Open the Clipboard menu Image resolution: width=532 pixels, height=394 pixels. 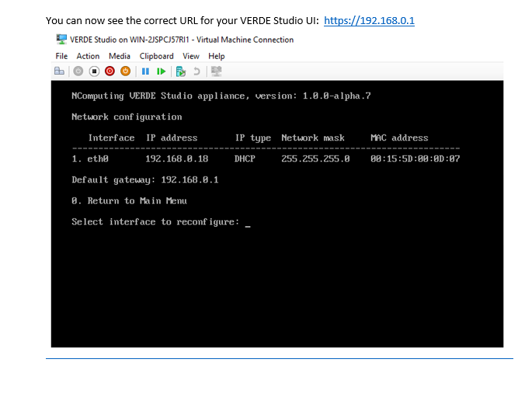(x=156, y=56)
